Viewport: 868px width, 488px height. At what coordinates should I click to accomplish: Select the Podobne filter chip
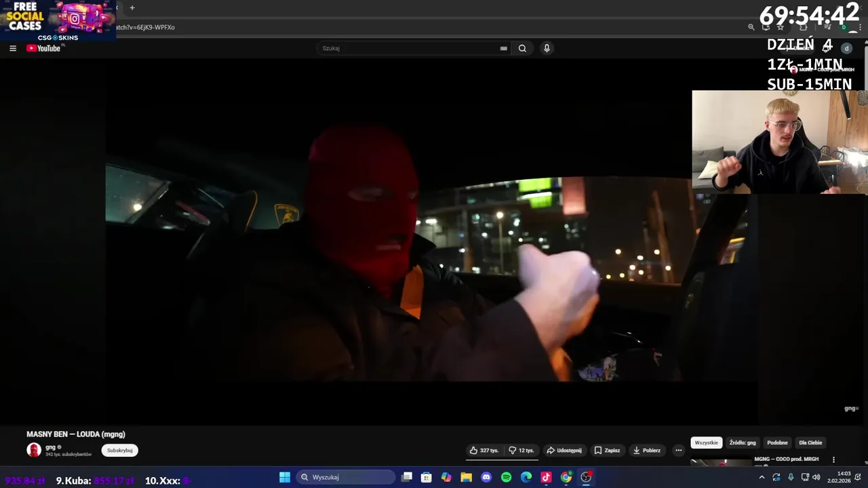click(x=777, y=443)
